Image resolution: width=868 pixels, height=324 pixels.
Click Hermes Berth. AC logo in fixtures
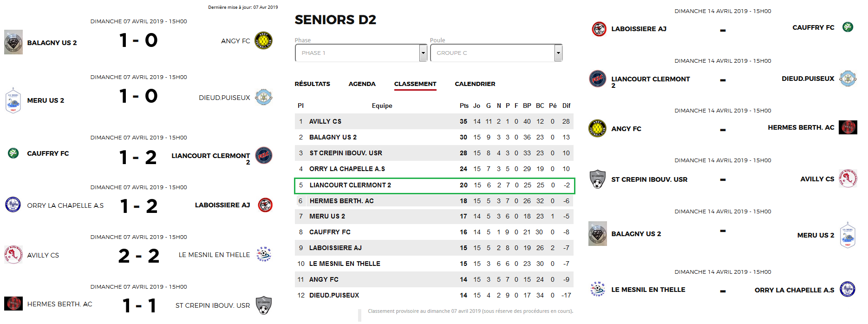click(x=848, y=127)
